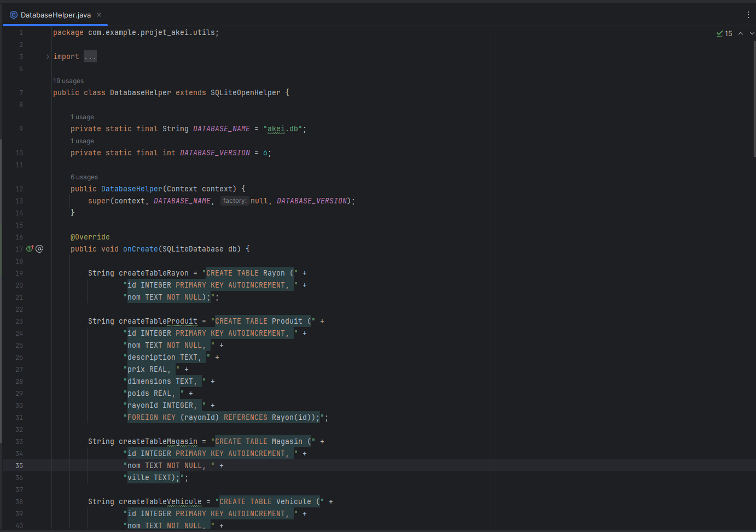
Task: Click the related-items @ gutter icon on line 17
Action: click(39, 249)
